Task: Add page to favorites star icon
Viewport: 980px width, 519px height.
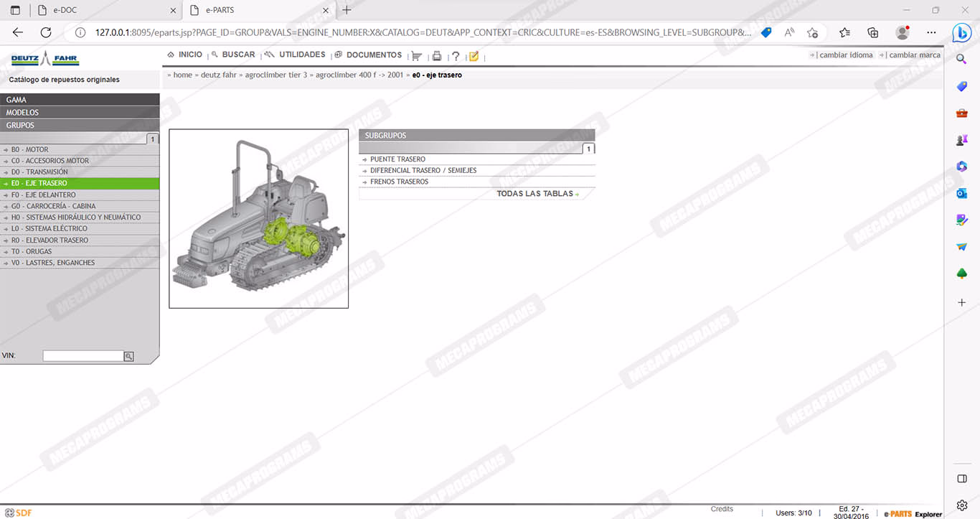Action: tap(812, 32)
